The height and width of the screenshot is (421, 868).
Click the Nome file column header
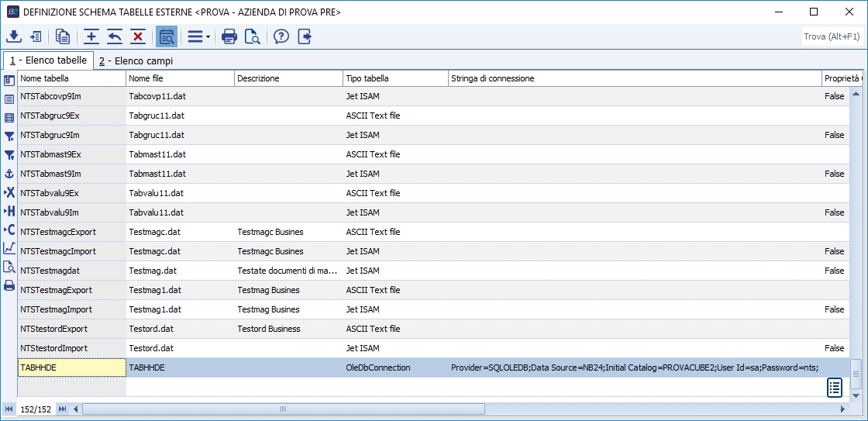point(179,78)
